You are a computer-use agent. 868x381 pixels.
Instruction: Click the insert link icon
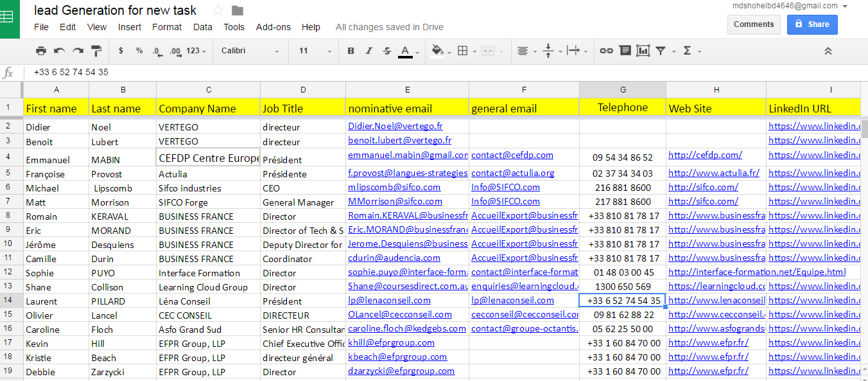click(606, 51)
